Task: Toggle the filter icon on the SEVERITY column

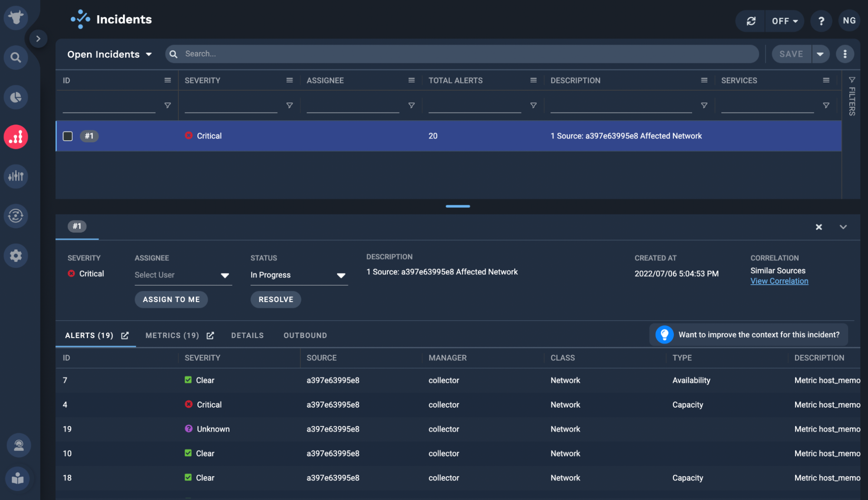Action: (289, 105)
